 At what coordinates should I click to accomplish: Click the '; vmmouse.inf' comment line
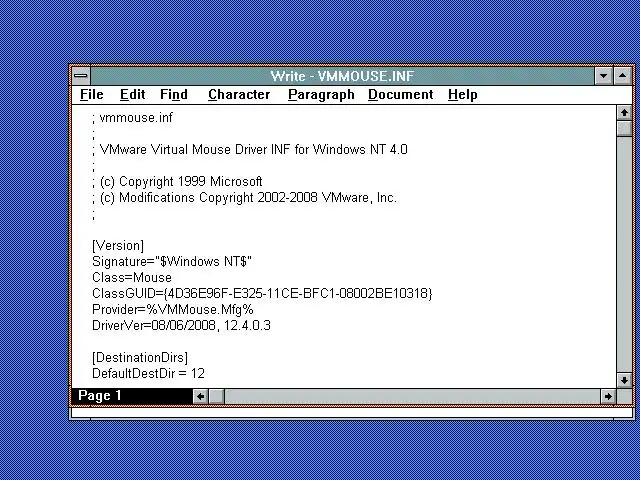[132, 118]
